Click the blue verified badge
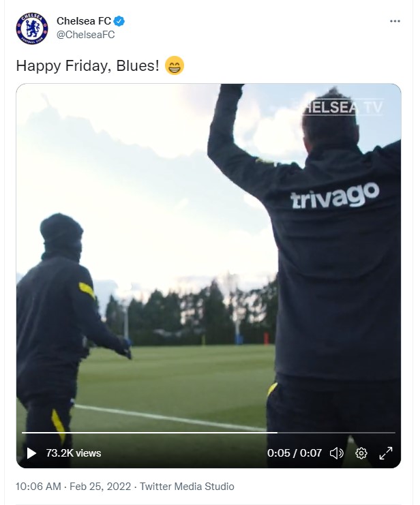This screenshot has height=505, width=420. 119,21
